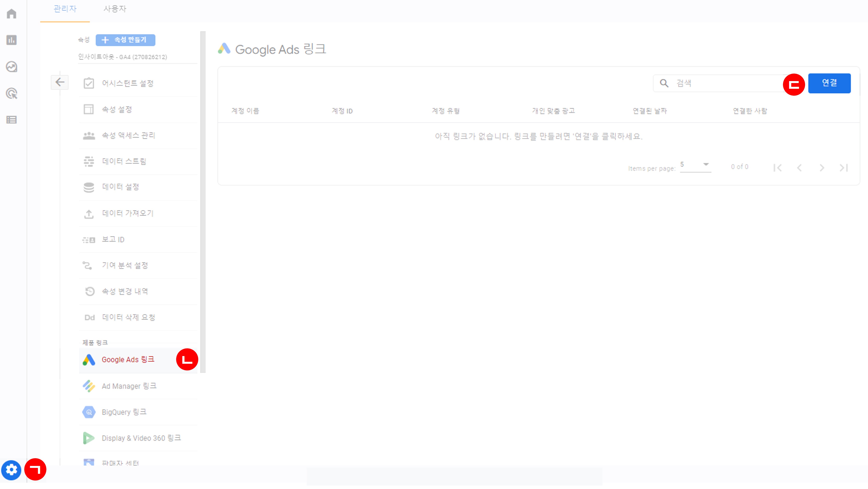Click the 어시스턴트 설정 checkbox icon
The height and width of the screenshot is (489, 868).
89,83
